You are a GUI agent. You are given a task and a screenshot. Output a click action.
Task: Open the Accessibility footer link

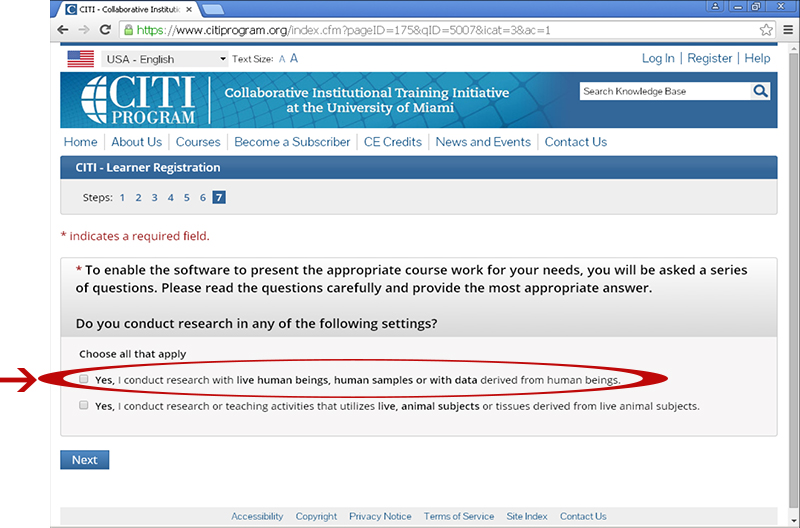tap(257, 516)
